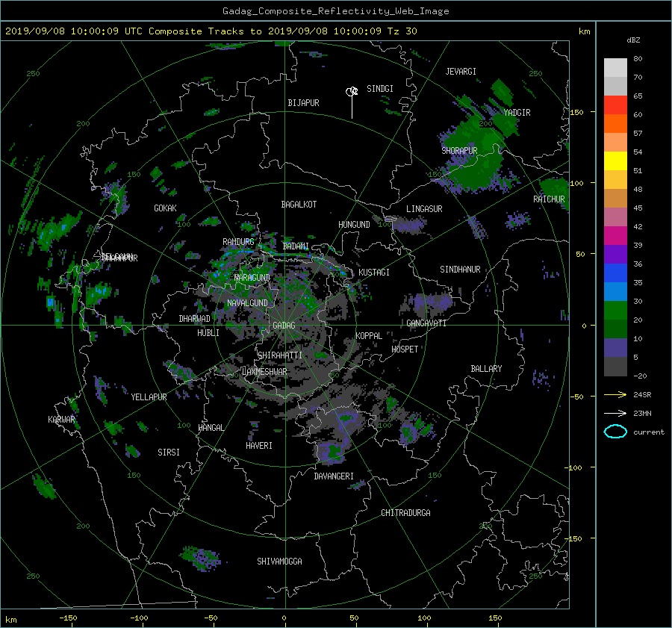Select the blue 35 dBZ color swatch
Viewport: 672px width, 628px height.
(615, 273)
